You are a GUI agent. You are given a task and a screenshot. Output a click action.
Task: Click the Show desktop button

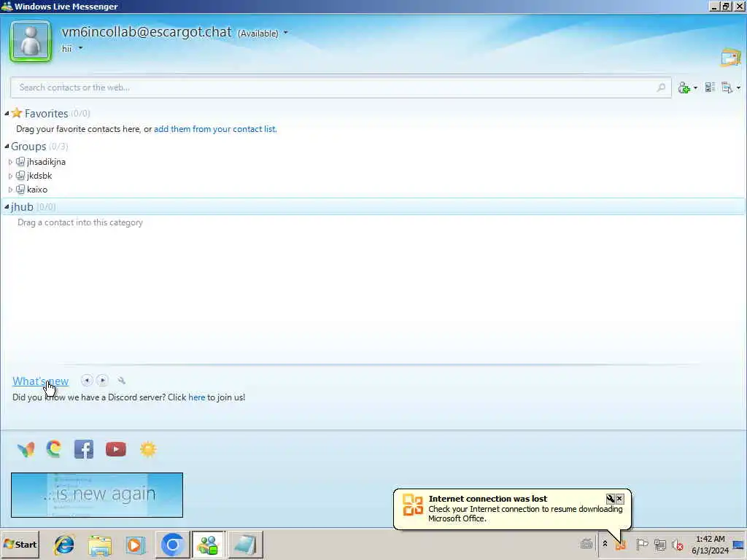[x=739, y=545]
